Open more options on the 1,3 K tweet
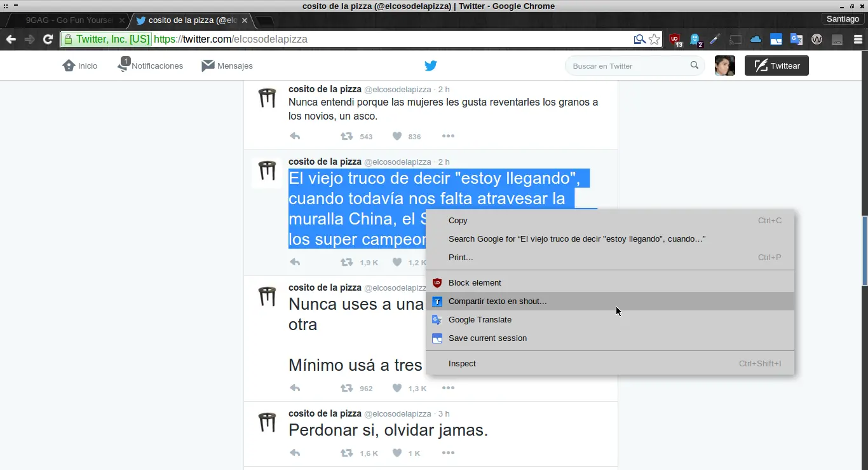The height and width of the screenshot is (470, 868). [448, 388]
